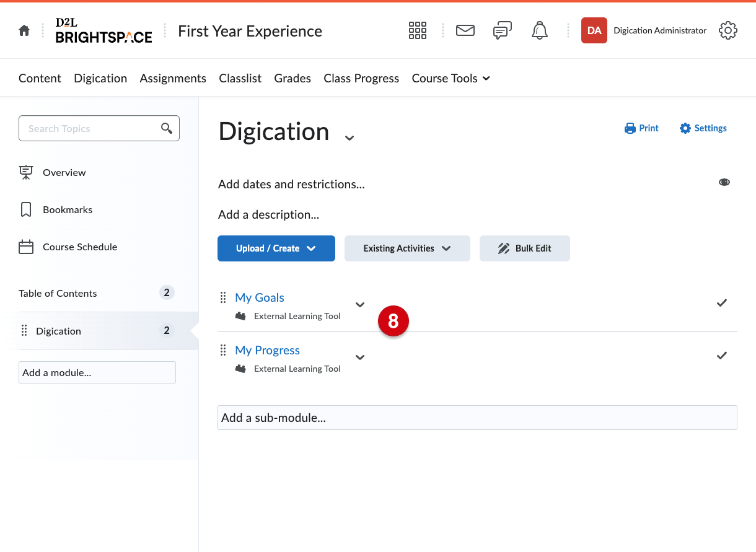Click Add a description
Image resolution: width=756 pixels, height=552 pixels.
point(268,214)
